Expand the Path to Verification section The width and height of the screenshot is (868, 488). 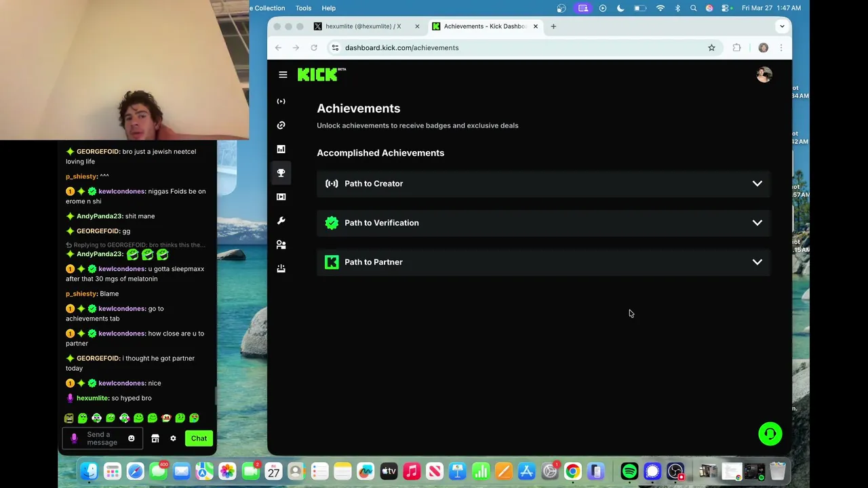543,223
